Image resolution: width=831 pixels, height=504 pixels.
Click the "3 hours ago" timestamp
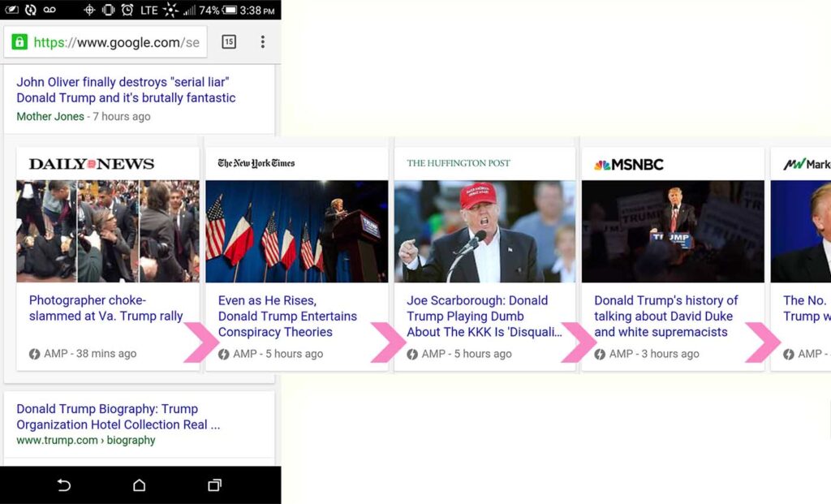point(670,354)
